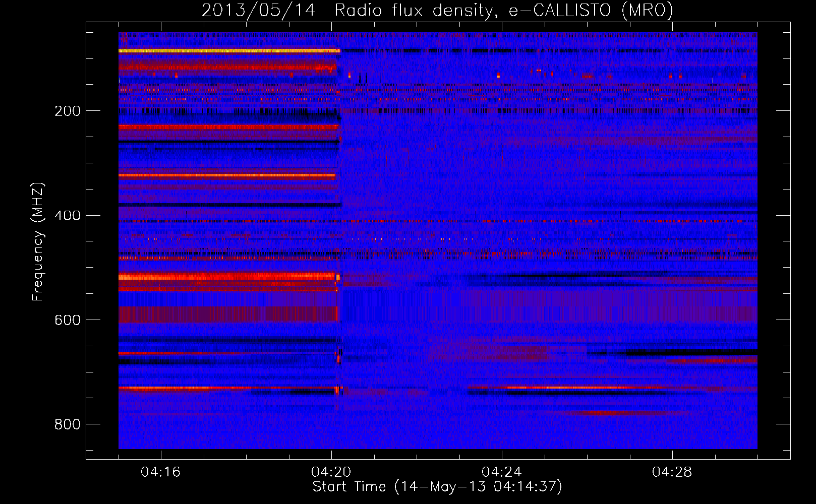Click the plot title '2013/05/14 Radio flux density, e-CALLISTO (MRO)'

coord(437,10)
